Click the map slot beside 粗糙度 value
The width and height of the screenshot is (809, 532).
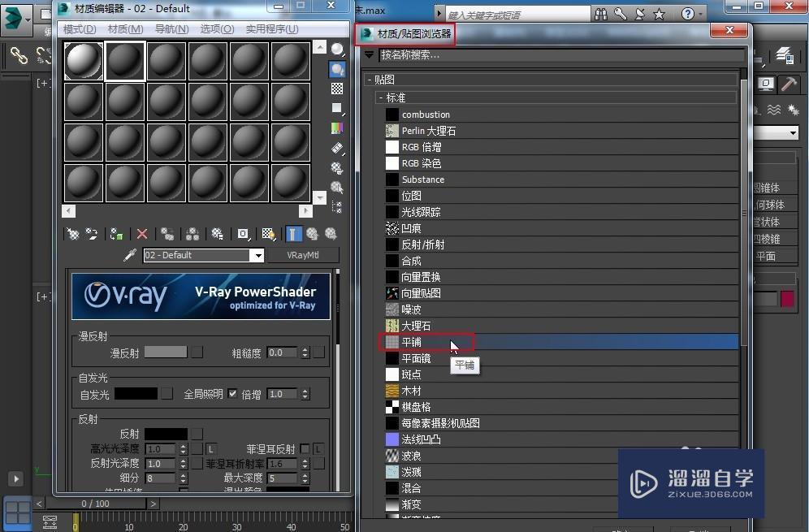click(x=319, y=353)
